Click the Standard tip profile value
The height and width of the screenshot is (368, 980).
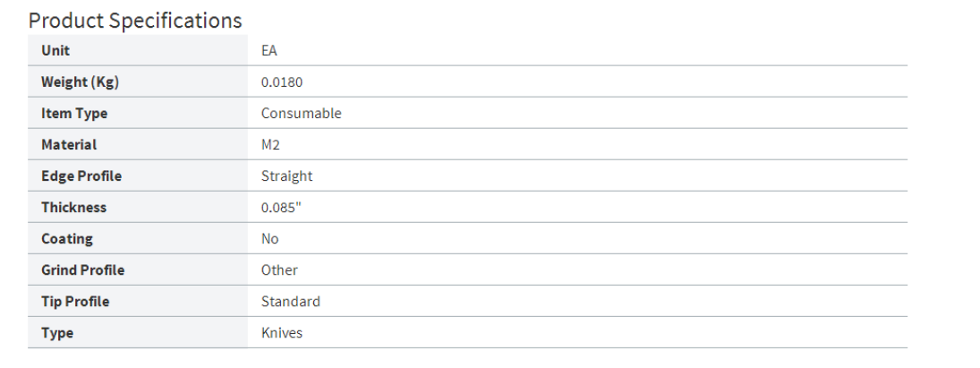point(290,302)
